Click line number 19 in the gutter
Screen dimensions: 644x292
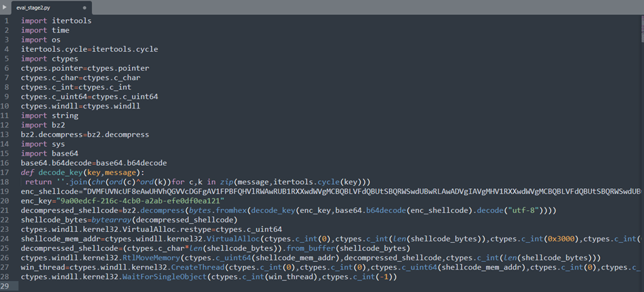[x=5, y=191]
